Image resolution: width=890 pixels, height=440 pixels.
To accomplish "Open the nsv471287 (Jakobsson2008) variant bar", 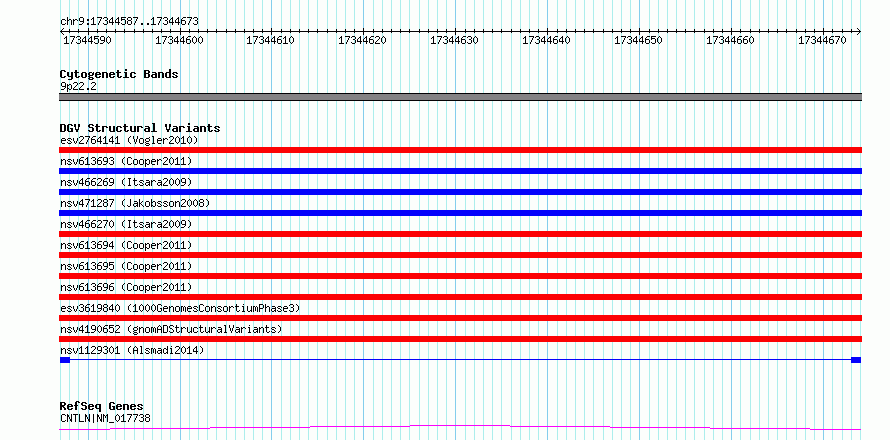I will [460, 213].
